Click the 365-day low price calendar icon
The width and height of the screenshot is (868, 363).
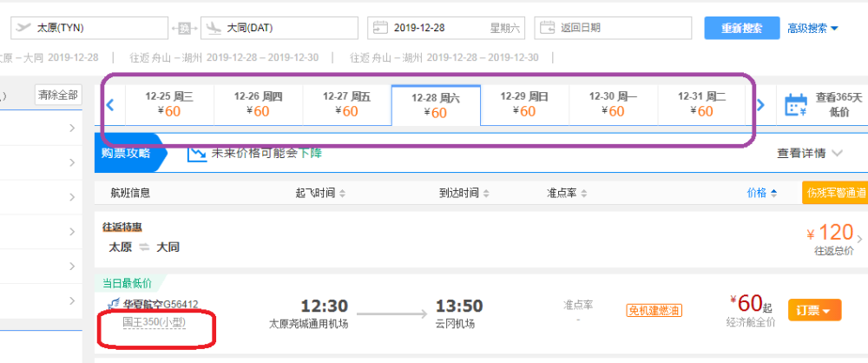796,106
